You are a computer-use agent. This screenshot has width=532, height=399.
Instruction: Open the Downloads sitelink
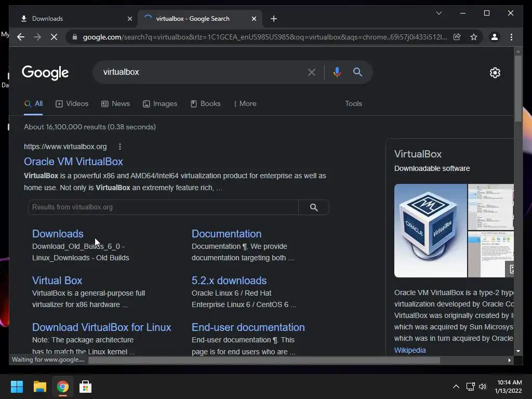click(x=58, y=234)
